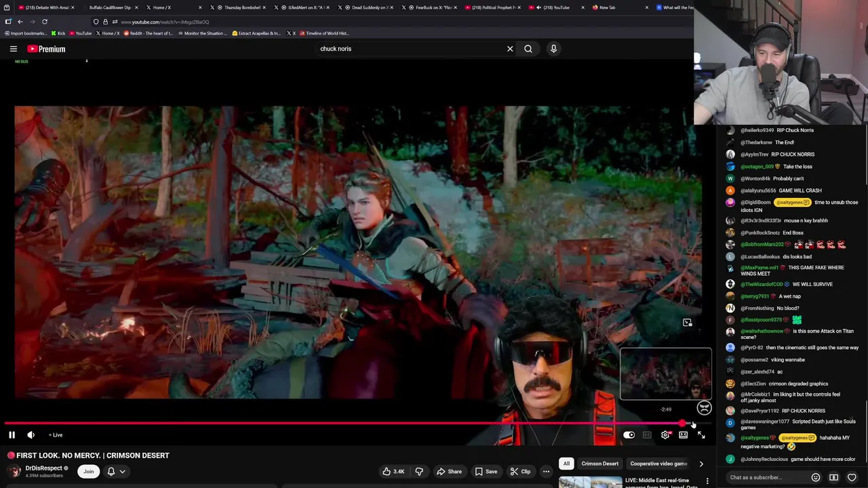Click the red progress bar scrubber handle
Image resolution: width=868 pixels, height=488 pixels.
coord(682,424)
